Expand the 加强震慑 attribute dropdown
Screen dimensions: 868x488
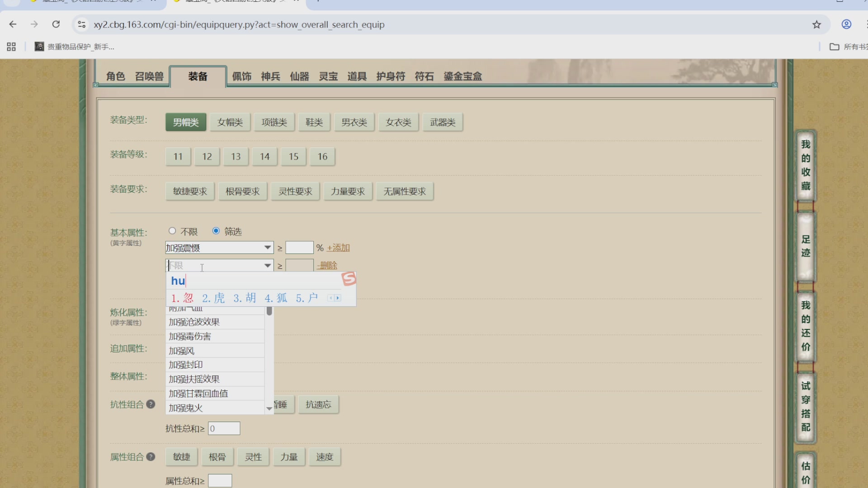click(268, 248)
